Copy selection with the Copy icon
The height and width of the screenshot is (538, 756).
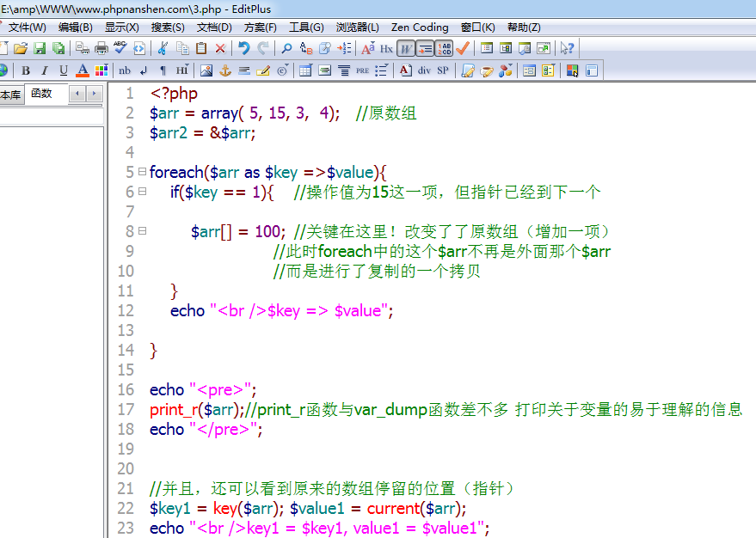[182, 48]
